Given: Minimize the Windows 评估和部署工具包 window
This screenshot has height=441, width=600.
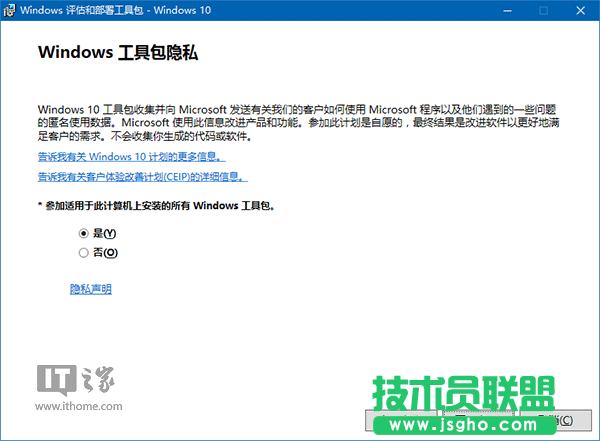Looking at the screenshot, I should click(507, 11).
